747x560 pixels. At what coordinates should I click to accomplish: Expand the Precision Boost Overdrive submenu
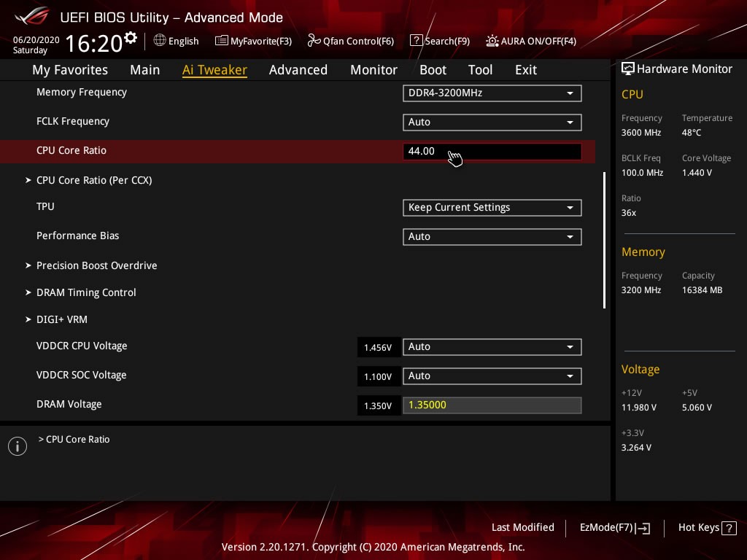pos(96,265)
